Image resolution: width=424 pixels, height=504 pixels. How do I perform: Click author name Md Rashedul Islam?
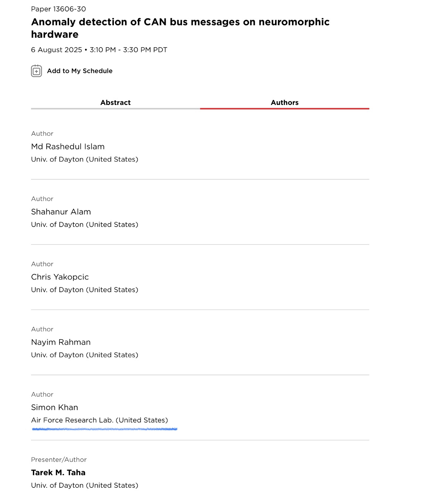pos(68,147)
